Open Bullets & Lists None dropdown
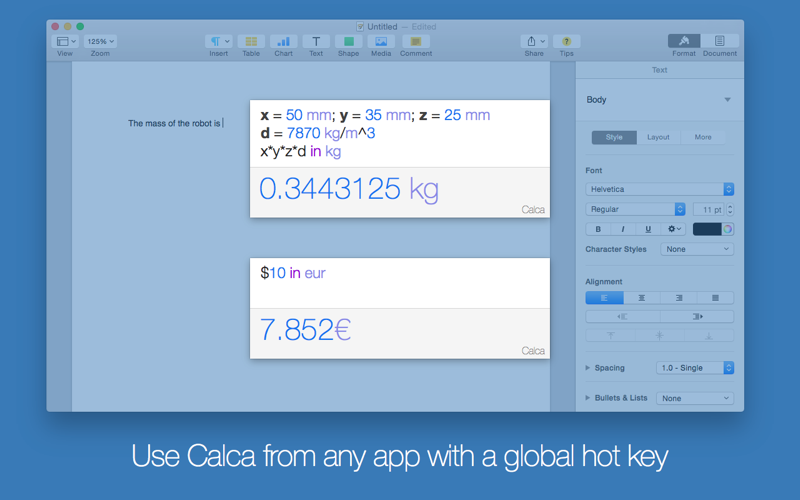This screenshot has height=500, width=800. (695, 398)
